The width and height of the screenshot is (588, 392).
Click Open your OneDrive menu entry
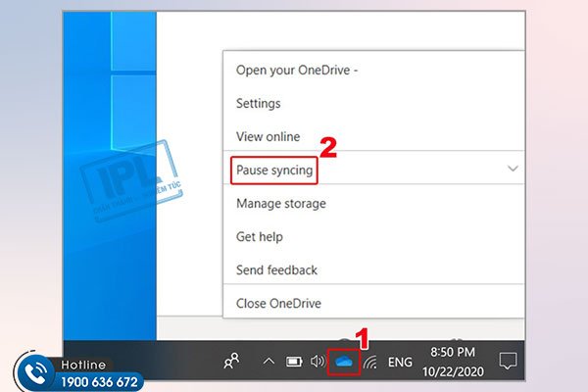pos(293,70)
